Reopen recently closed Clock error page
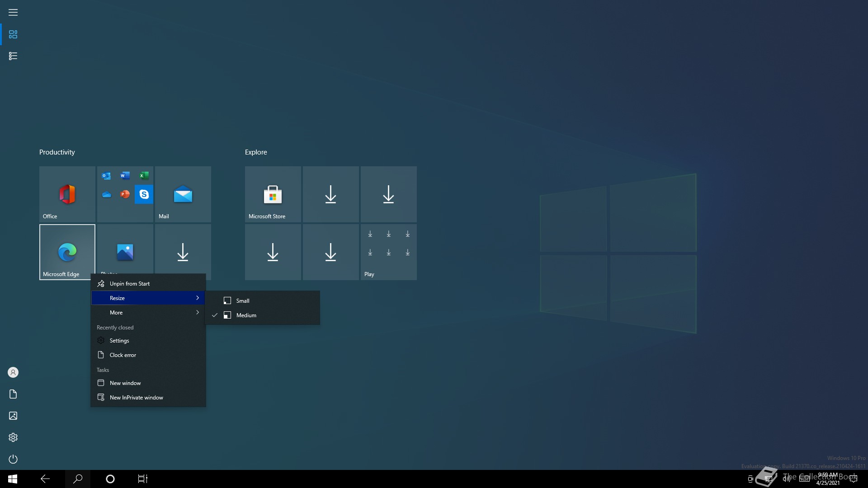Image resolution: width=868 pixels, height=488 pixels. (x=123, y=355)
